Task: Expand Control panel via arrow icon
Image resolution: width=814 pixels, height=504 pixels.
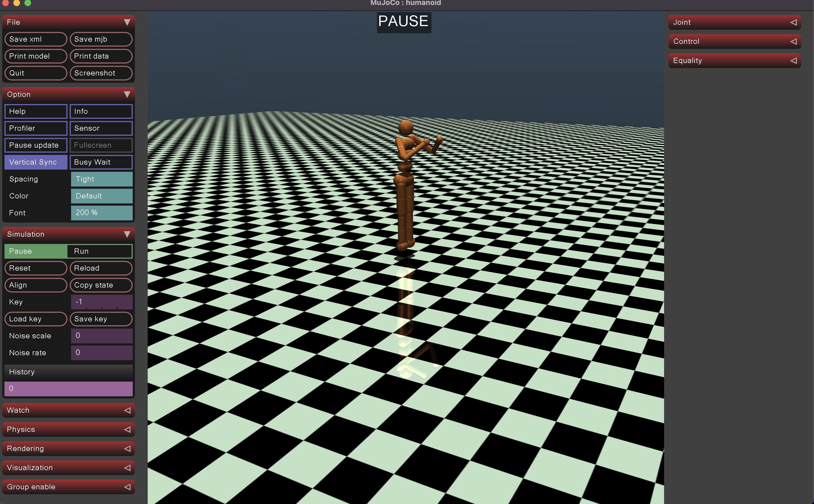Action: [x=793, y=41]
